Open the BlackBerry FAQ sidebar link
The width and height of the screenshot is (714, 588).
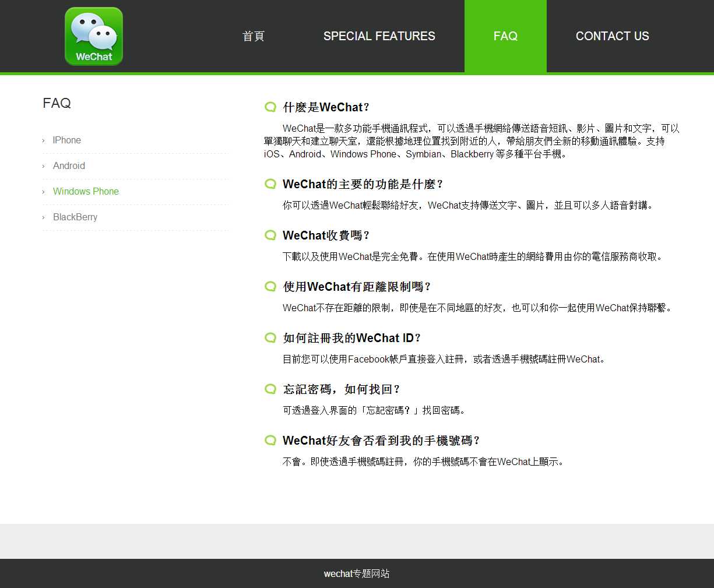click(x=75, y=217)
